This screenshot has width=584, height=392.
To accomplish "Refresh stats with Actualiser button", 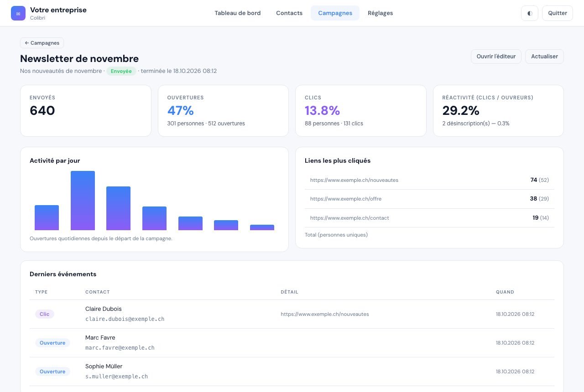I will coord(545,57).
